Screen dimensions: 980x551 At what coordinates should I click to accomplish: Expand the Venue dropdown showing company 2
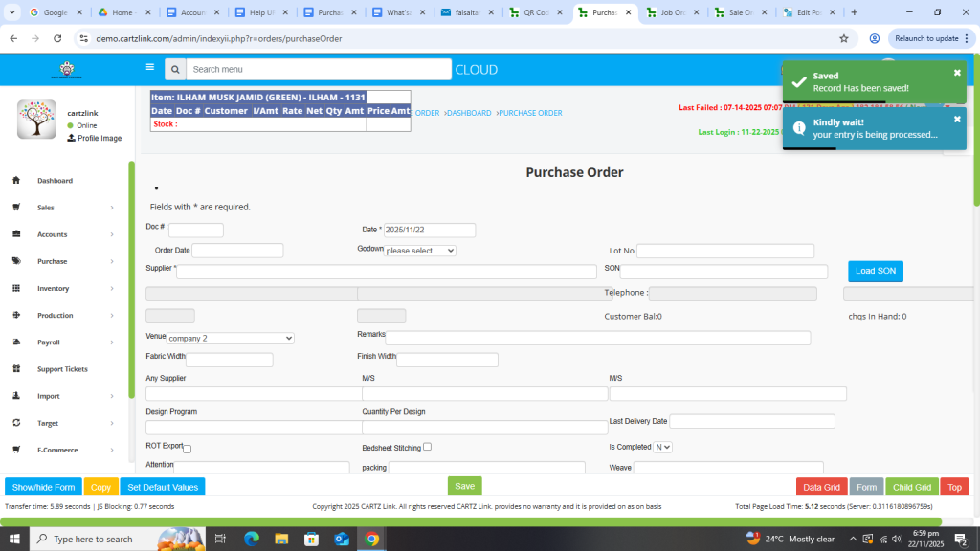click(x=230, y=338)
